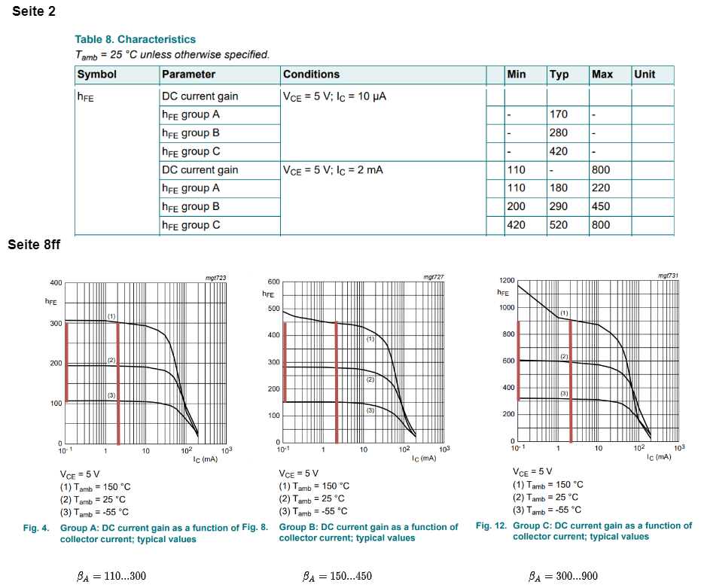
Task: Click the mgt731 label on Group C graph
Action: pyautogui.click(x=668, y=276)
